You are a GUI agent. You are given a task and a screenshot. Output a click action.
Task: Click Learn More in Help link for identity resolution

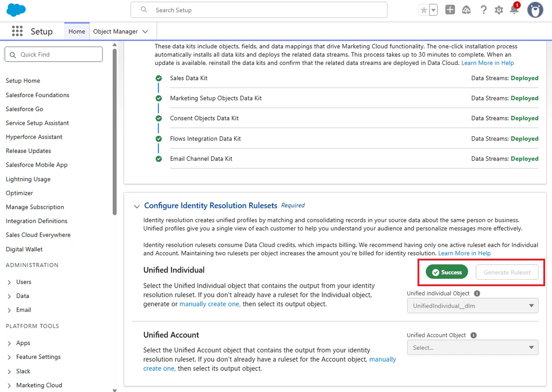tap(465, 253)
